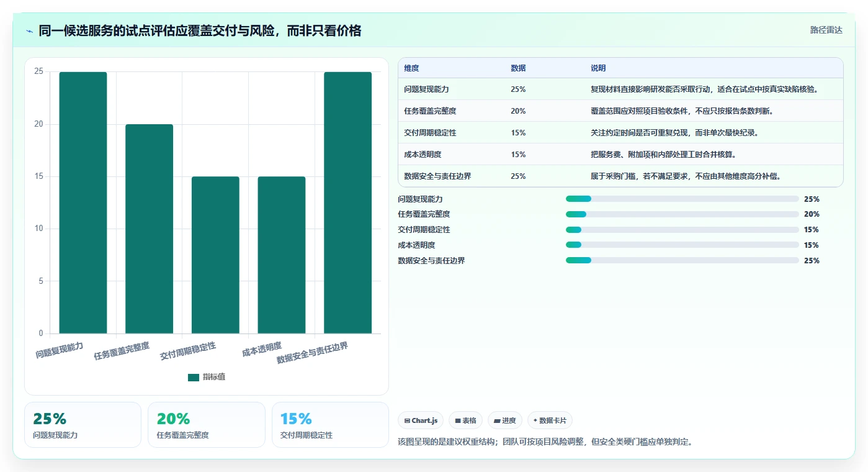This screenshot has height=472, width=868.
Task: Click the 问题复现能力 x-axis label
Action: (60, 350)
